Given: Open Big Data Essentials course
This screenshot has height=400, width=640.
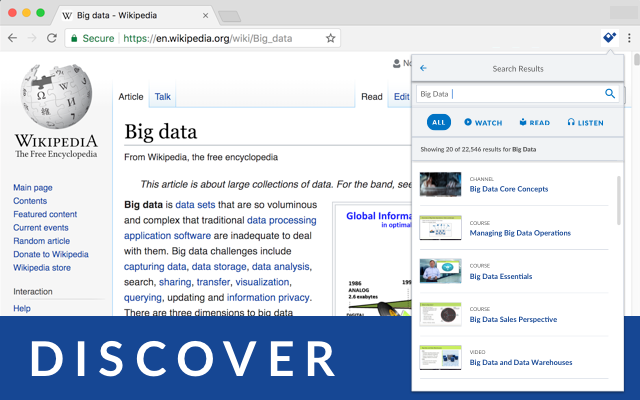Looking at the screenshot, I should coord(501,276).
